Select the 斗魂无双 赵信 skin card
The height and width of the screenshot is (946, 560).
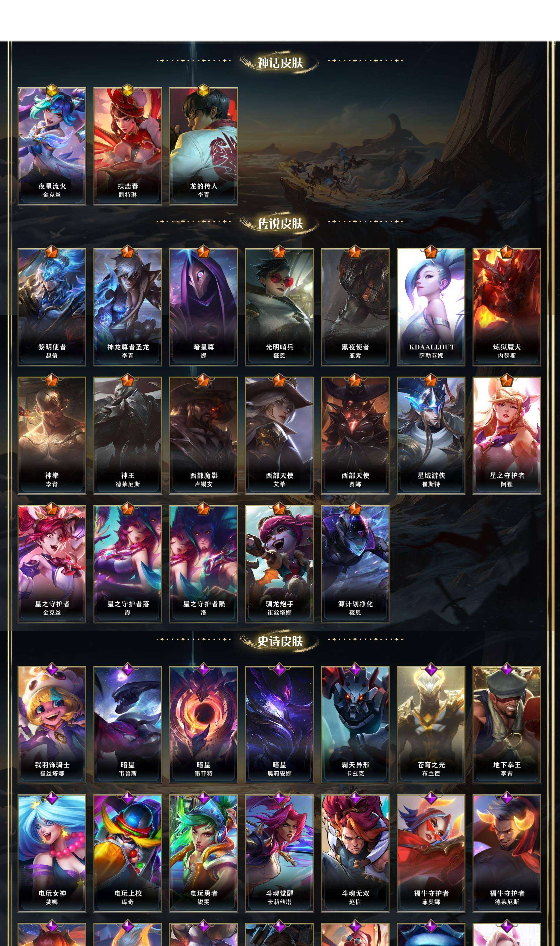point(355,853)
